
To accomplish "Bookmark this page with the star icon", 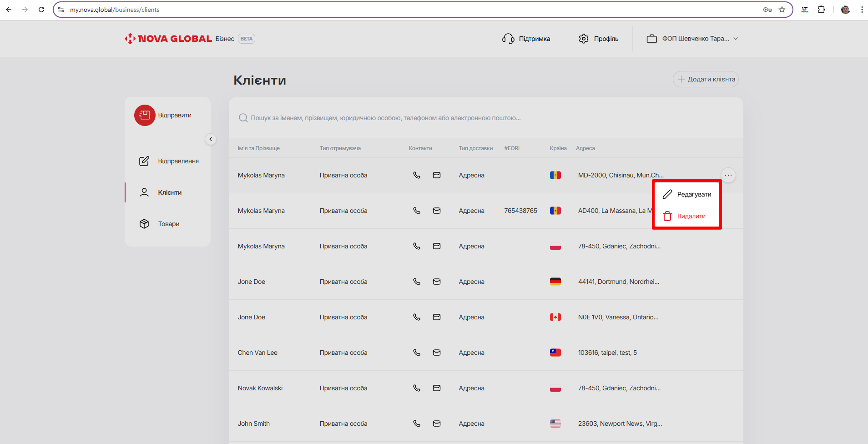I will tap(782, 10).
